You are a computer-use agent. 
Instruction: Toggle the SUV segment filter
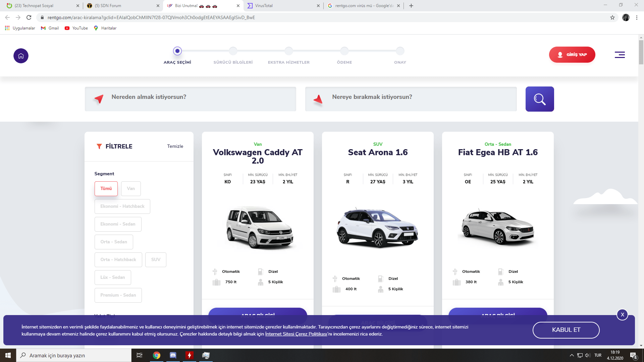click(x=156, y=260)
